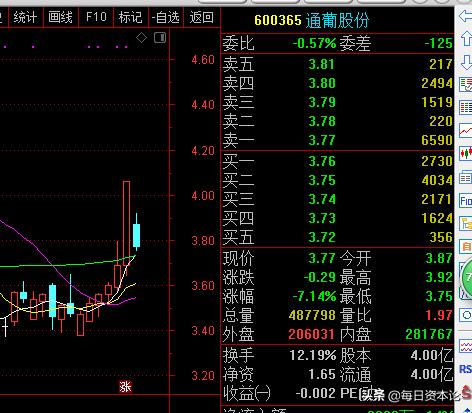The image size is (472, 413).
Task: Click the 标记 toolbar item
Action: (x=130, y=17)
